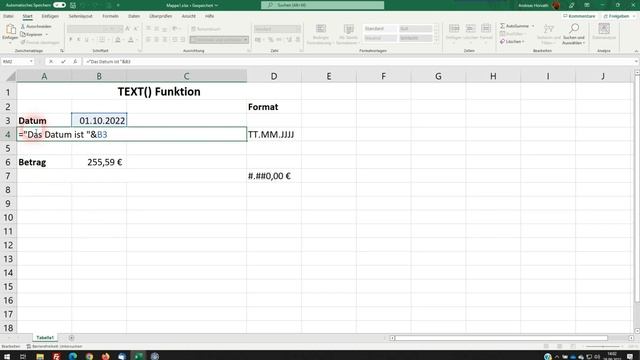Screen dimensions: 640x360
Task: Click the horizontal scrollbar
Action: click(501, 338)
